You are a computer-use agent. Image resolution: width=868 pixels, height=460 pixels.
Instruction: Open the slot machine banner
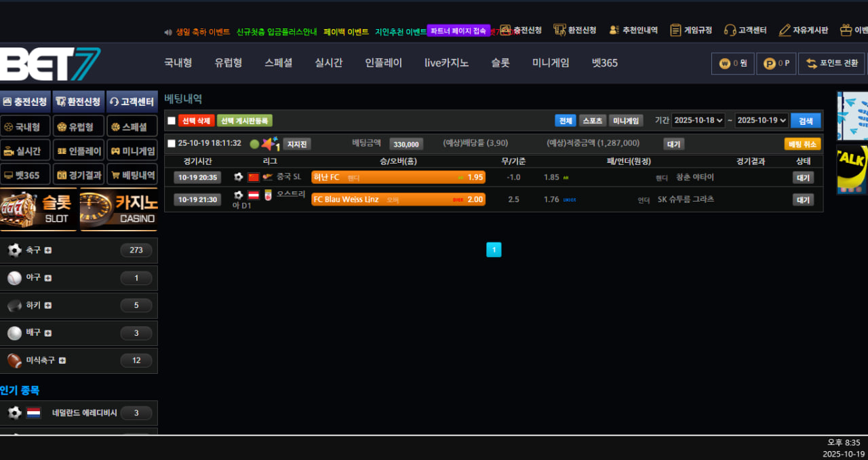pyautogui.click(x=39, y=210)
